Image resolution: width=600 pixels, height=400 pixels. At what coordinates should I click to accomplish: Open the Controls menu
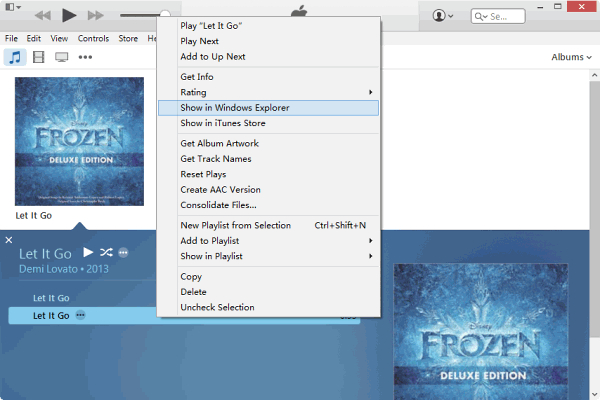(x=93, y=39)
